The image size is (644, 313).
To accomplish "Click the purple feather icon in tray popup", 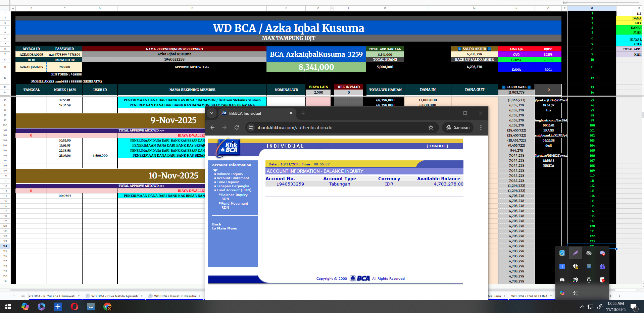I will (x=576, y=253).
